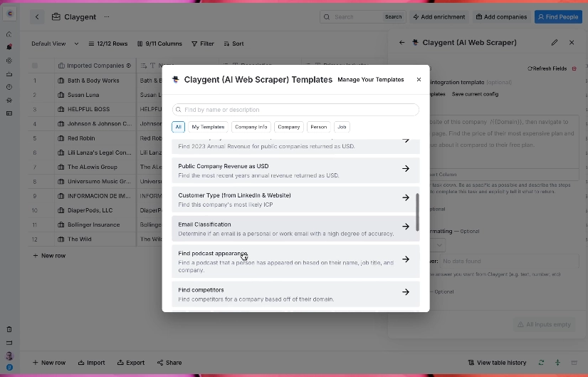
Task: Open the red notification sidebar icon
Action: point(9,47)
